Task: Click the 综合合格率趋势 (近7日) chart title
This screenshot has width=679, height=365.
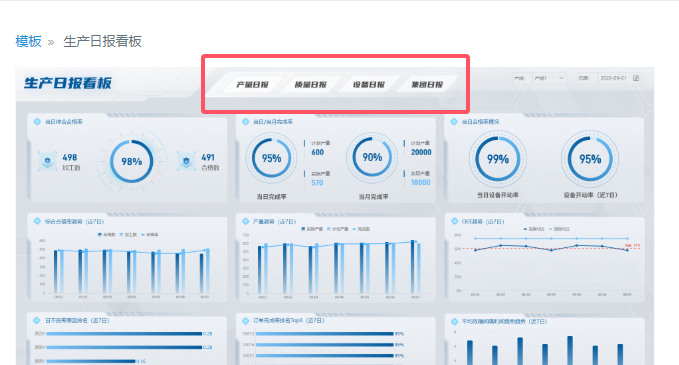Action: pos(74,222)
